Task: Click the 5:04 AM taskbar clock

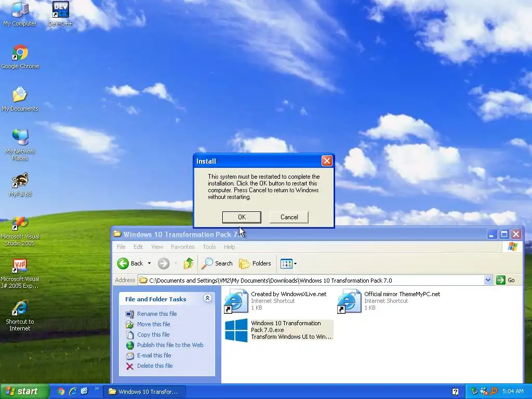Action: coord(513,392)
